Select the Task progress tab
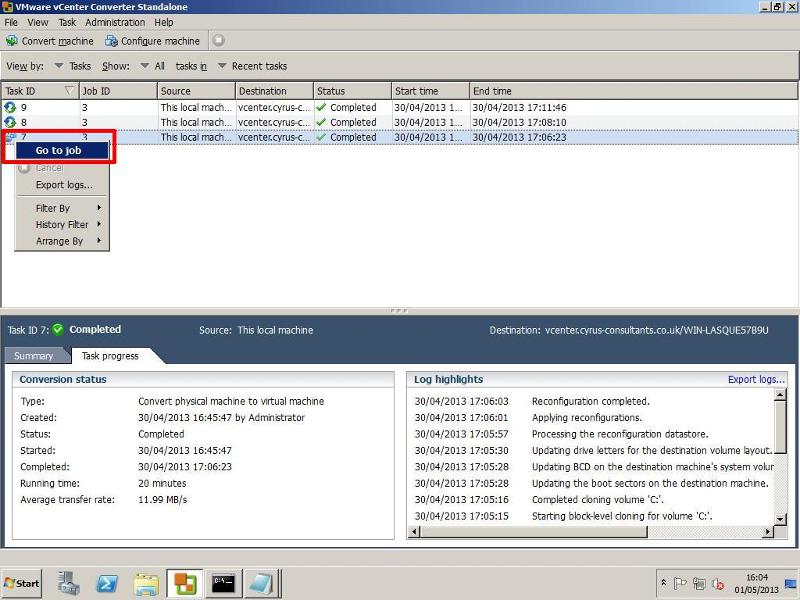Screen dimensions: 800x600 [x=110, y=356]
